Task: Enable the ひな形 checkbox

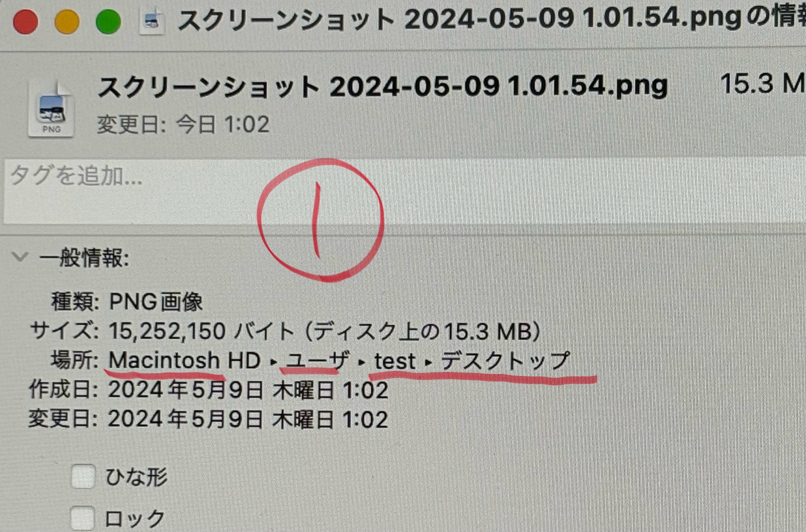Action: tap(83, 476)
